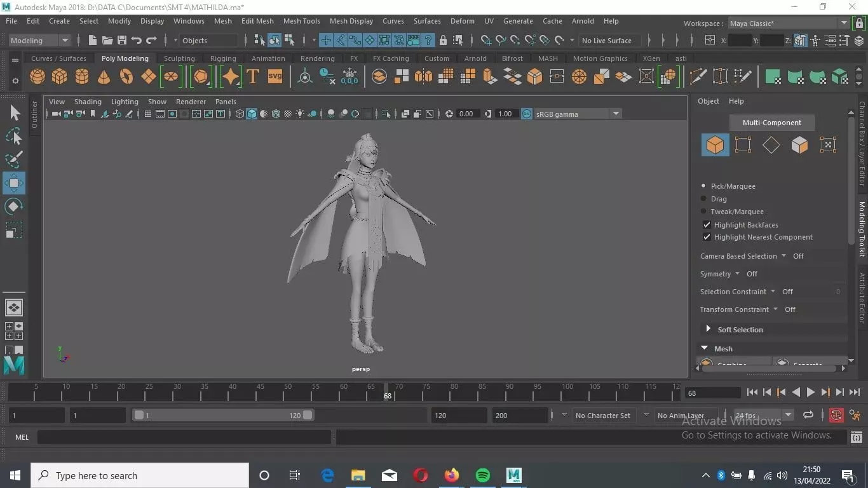Uncheck Highlight Nearest Component
The image size is (868, 488).
tap(707, 237)
